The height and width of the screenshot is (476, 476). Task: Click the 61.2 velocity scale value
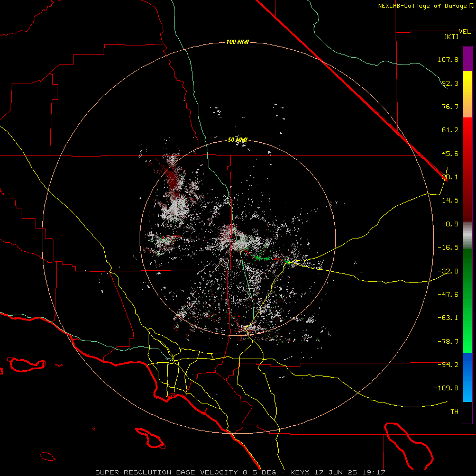pyautogui.click(x=450, y=130)
